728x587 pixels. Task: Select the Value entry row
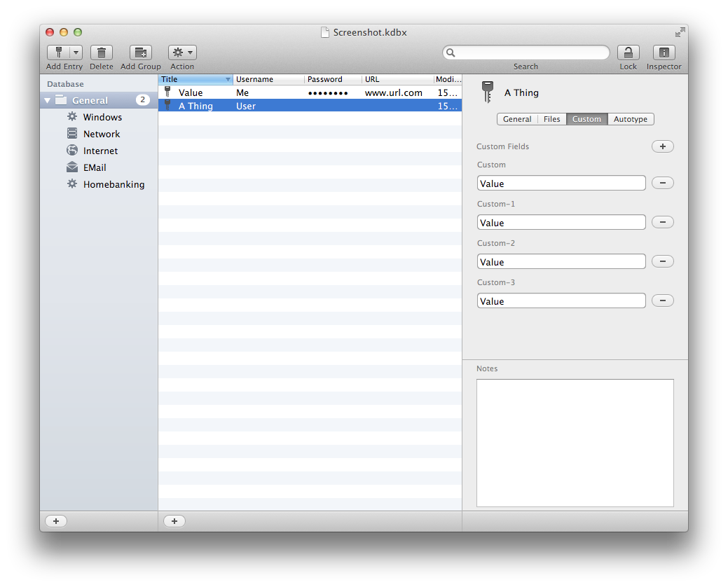pyautogui.click(x=308, y=92)
